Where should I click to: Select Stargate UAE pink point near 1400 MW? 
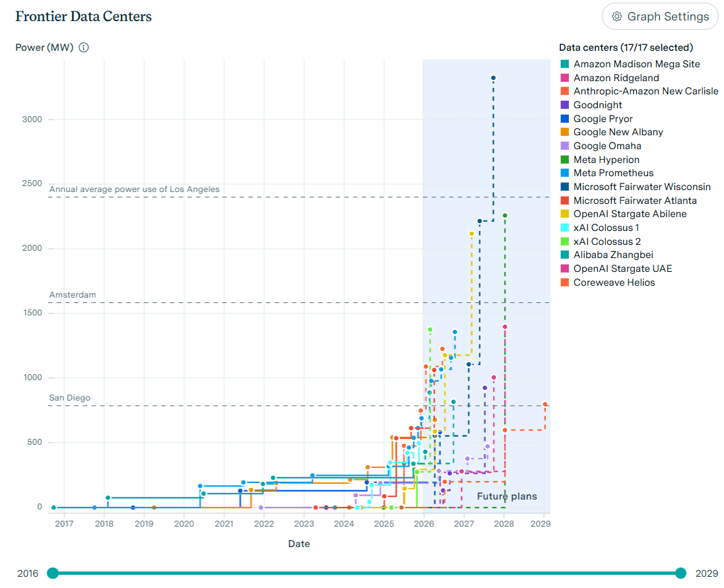(505, 327)
